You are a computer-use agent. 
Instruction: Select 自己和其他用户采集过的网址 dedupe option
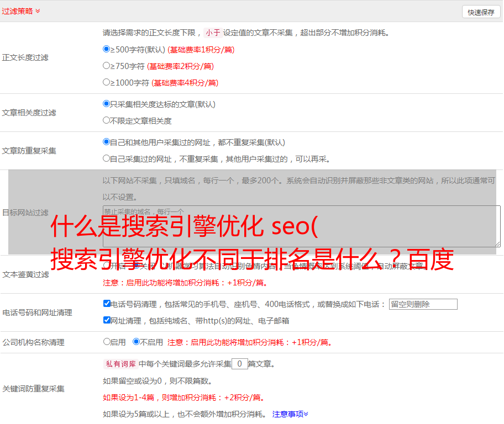(106, 142)
